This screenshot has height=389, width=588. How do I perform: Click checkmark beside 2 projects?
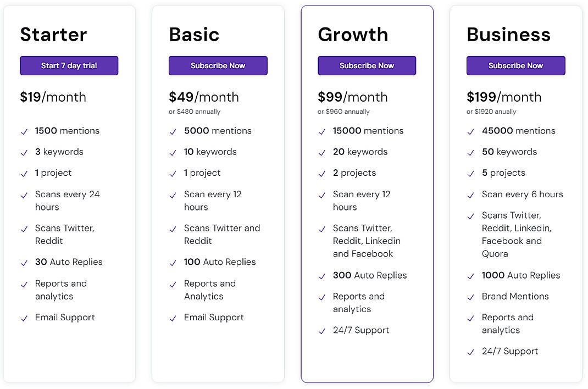322,174
